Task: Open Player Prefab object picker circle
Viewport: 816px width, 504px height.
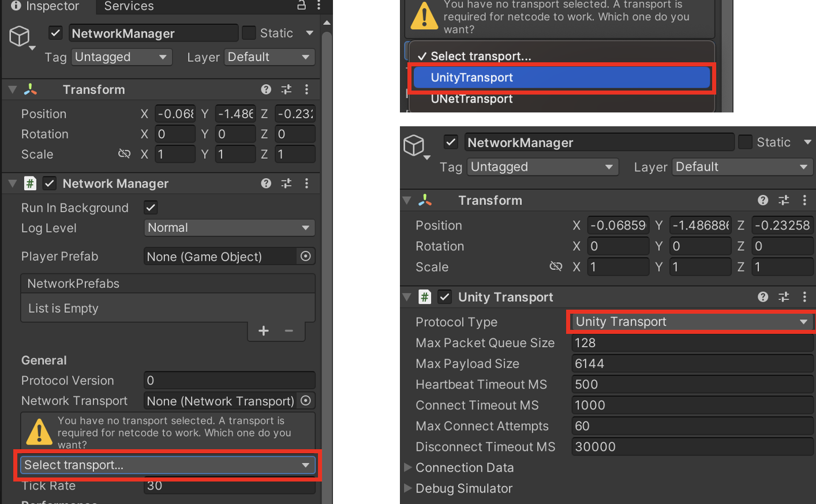Action: [306, 256]
